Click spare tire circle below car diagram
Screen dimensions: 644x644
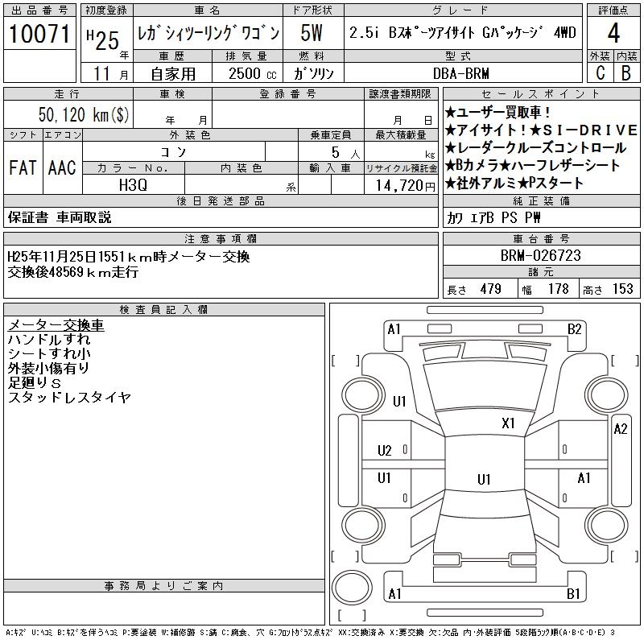(352, 587)
